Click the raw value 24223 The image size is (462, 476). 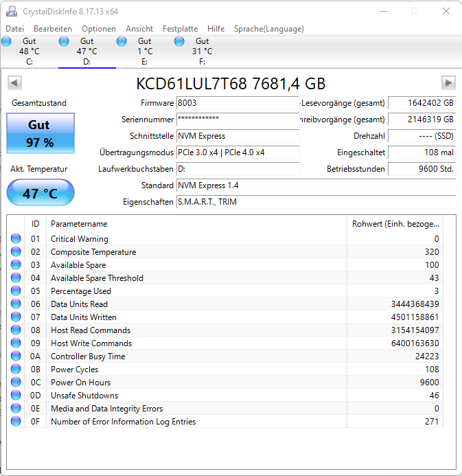(x=427, y=356)
